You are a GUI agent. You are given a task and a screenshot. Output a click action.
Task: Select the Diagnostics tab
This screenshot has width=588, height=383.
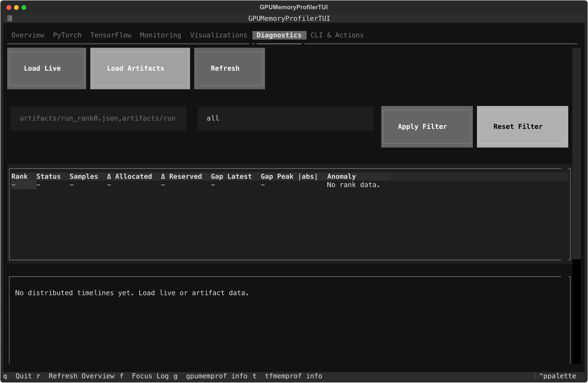[279, 35]
